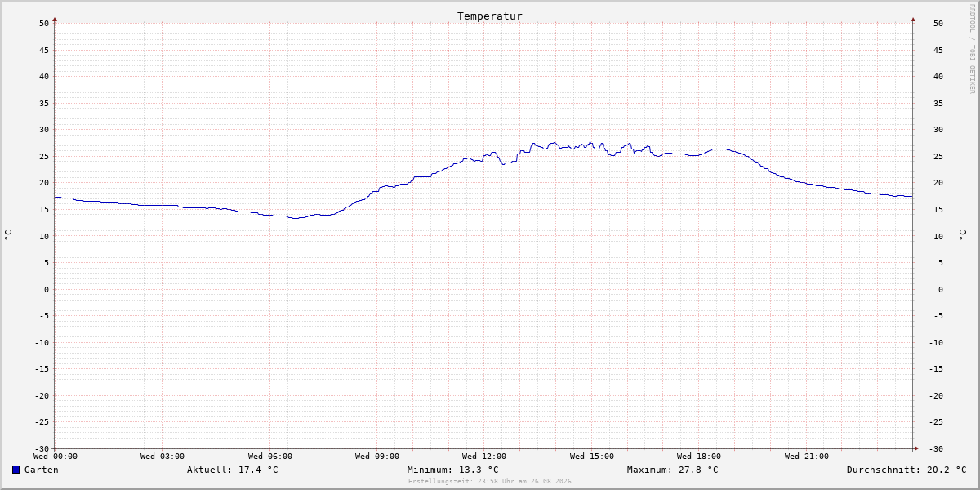Click the RRDTOOL / TOBI OETIKER watermark
980x490 pixels.
(x=972, y=48)
